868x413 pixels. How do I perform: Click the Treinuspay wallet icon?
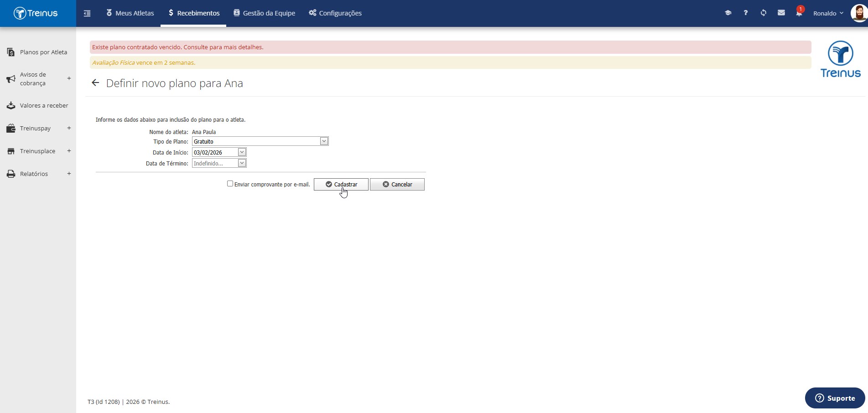(11, 129)
